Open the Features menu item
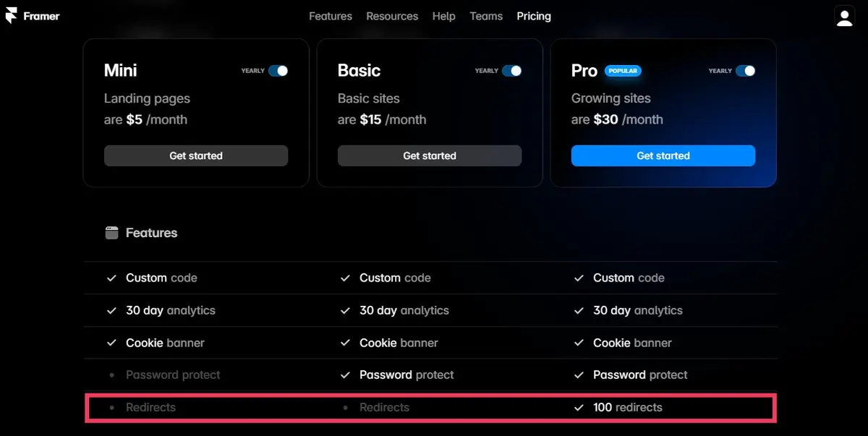The height and width of the screenshot is (436, 868). pos(330,16)
